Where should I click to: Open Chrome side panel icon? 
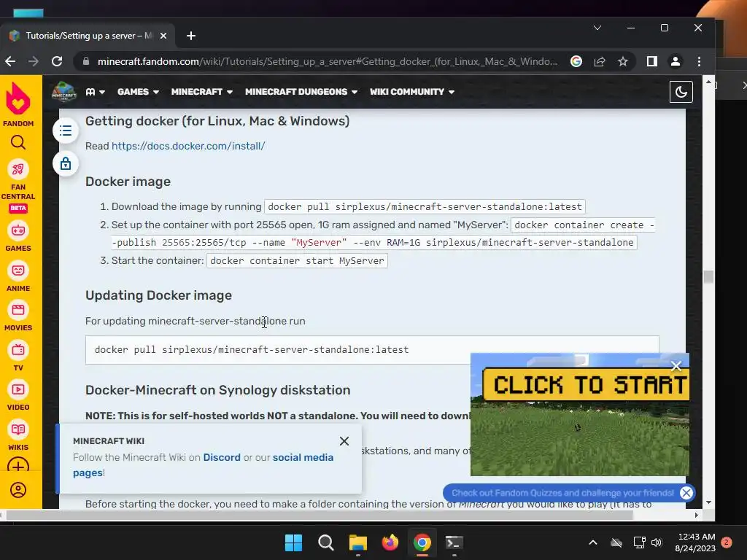[x=651, y=61]
